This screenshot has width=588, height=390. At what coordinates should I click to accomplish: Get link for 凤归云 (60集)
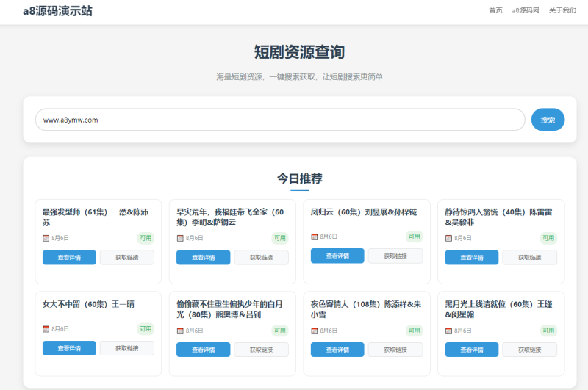(395, 256)
